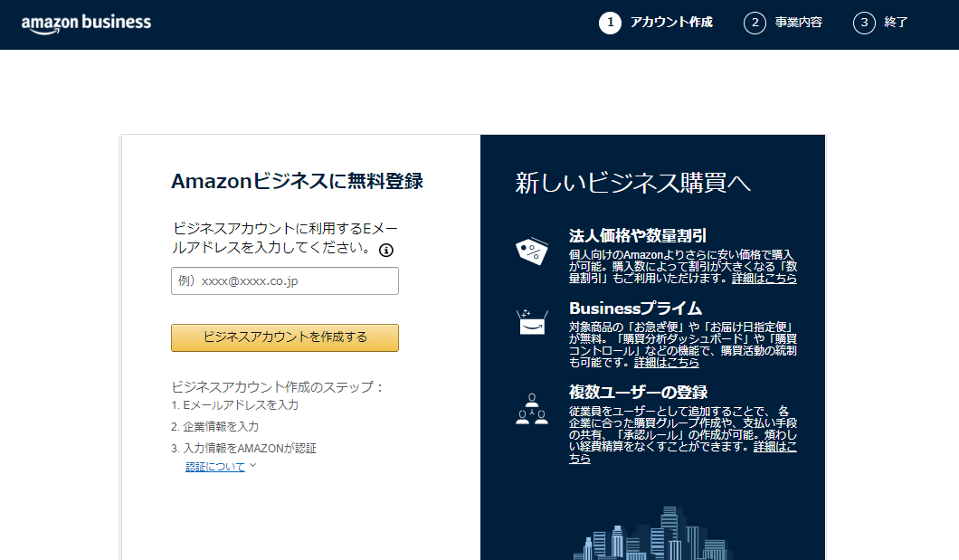Open the 詳細はこちら link about 数量割引
The width and height of the screenshot is (959, 560).
pyautogui.click(x=766, y=279)
